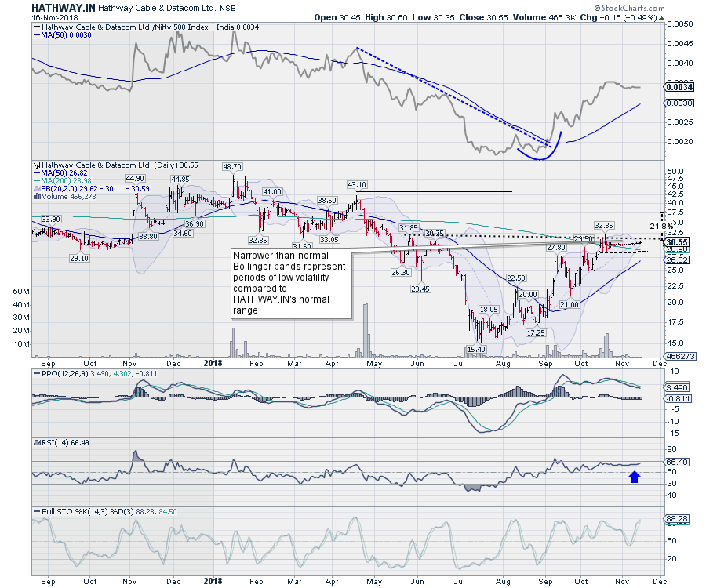
Task: Click the Volume 466.3K header value
Action: (544, 17)
